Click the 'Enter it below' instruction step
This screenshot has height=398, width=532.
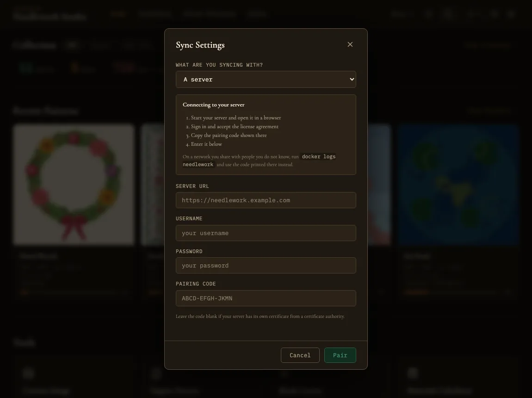206,144
